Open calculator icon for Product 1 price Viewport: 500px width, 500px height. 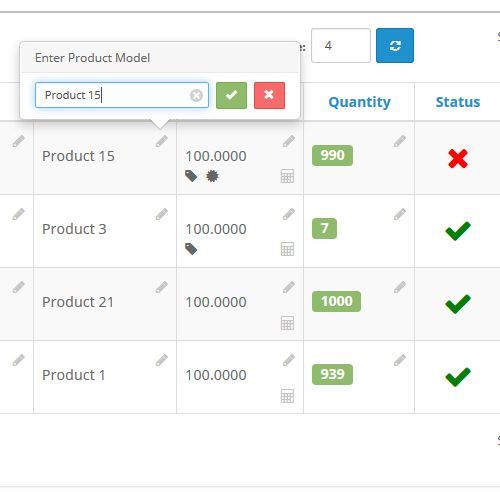pos(287,396)
